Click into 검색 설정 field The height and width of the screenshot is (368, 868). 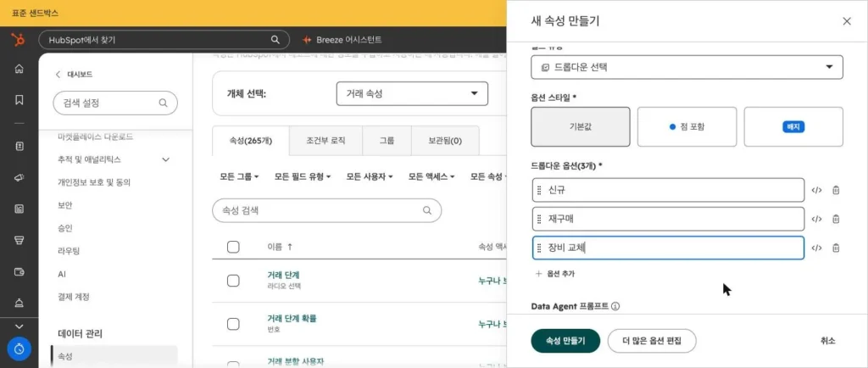(115, 103)
